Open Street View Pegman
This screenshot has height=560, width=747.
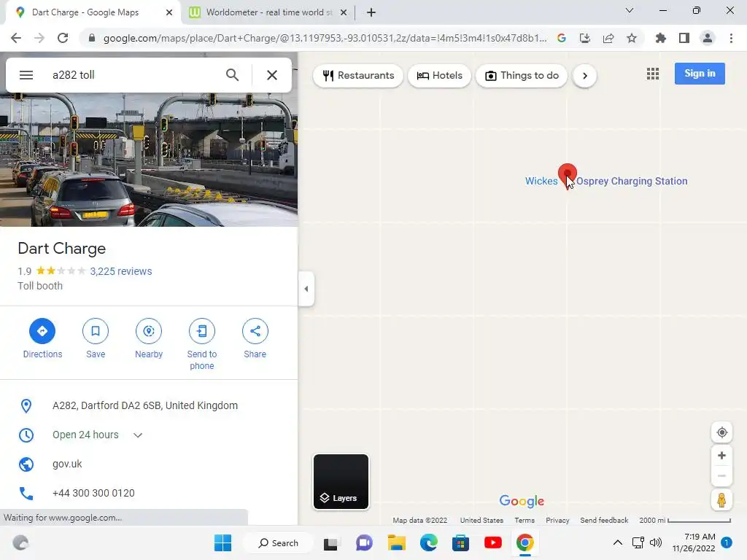(x=721, y=500)
